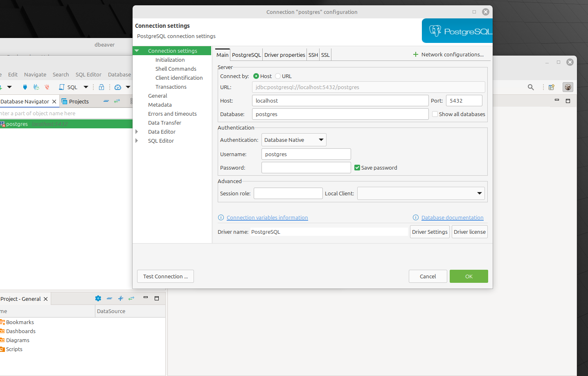Open Project panel settings gear icon
This screenshot has width=588, height=376.
click(x=98, y=298)
